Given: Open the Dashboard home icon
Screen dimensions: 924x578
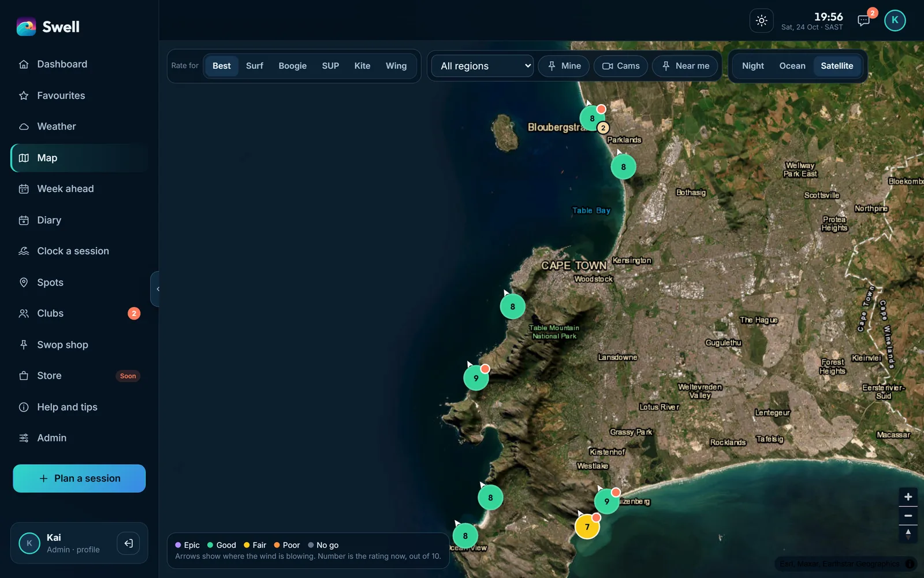Looking at the screenshot, I should [24, 64].
